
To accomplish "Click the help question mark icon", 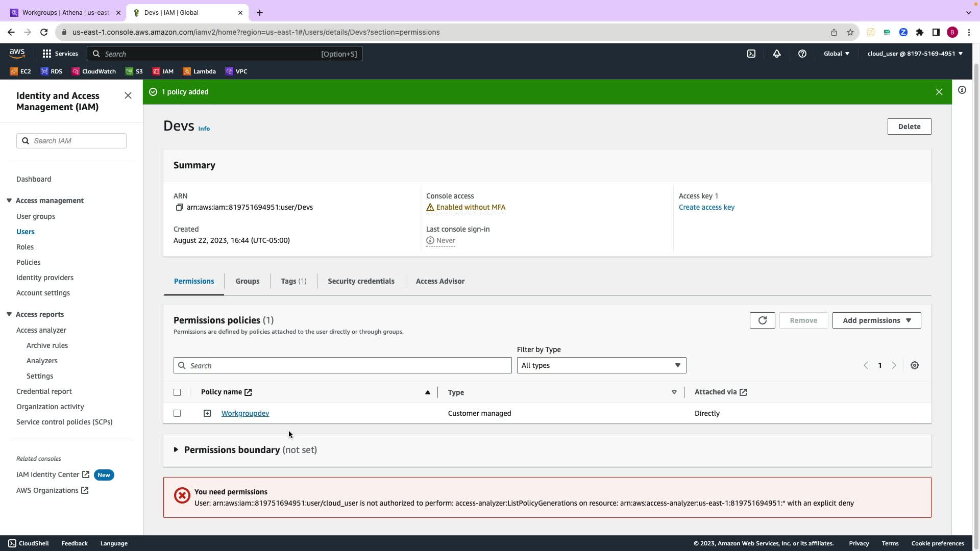I will pyautogui.click(x=802, y=54).
